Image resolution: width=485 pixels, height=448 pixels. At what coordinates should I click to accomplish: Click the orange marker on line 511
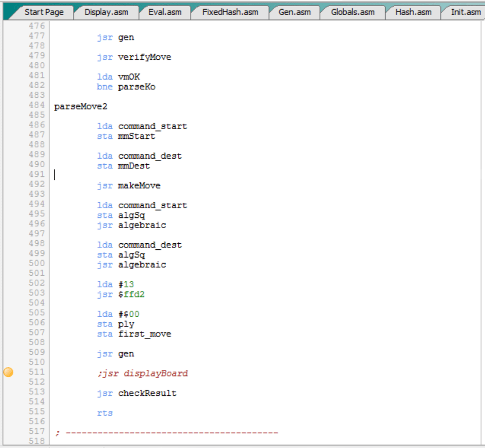point(8,372)
